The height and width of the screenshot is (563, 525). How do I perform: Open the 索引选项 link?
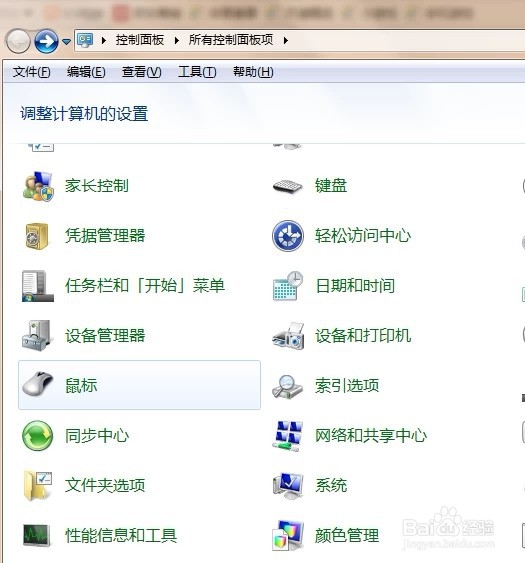[x=347, y=386]
